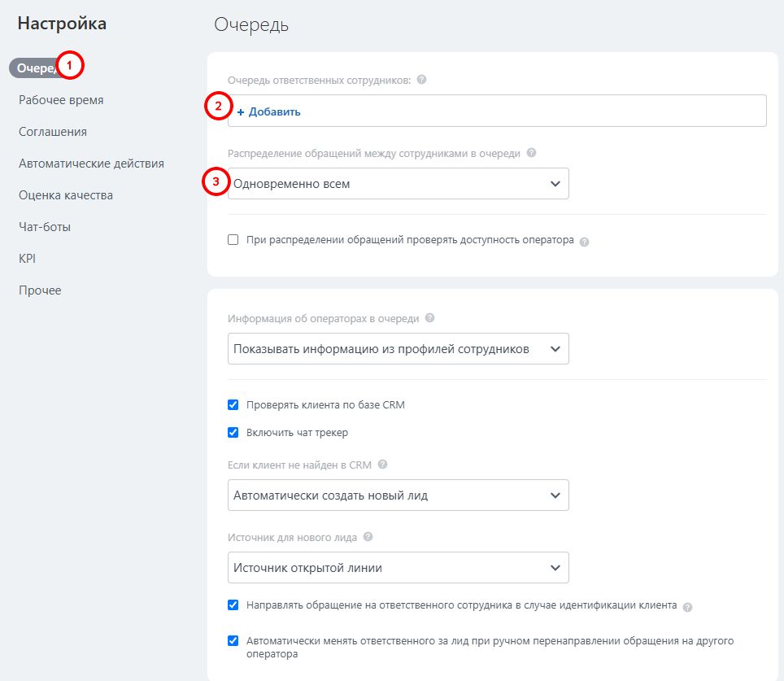
Task: Enable checking operator availability during distribution
Action: pyautogui.click(x=232, y=239)
